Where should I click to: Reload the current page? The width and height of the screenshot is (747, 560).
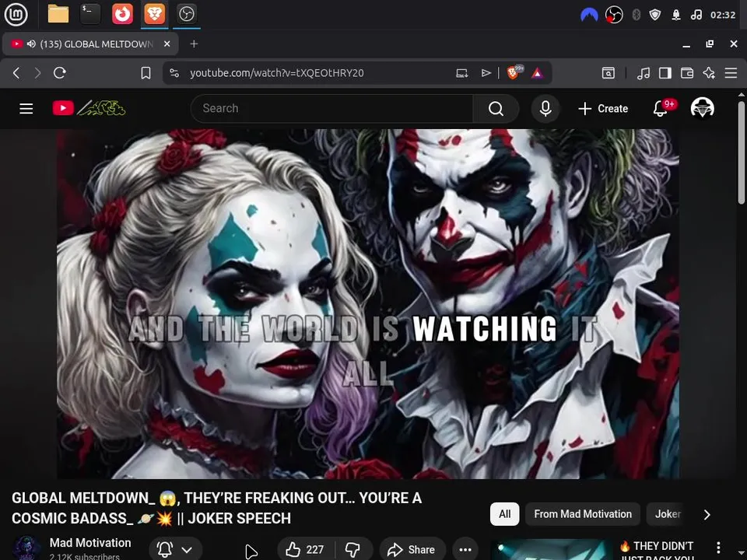pos(60,73)
